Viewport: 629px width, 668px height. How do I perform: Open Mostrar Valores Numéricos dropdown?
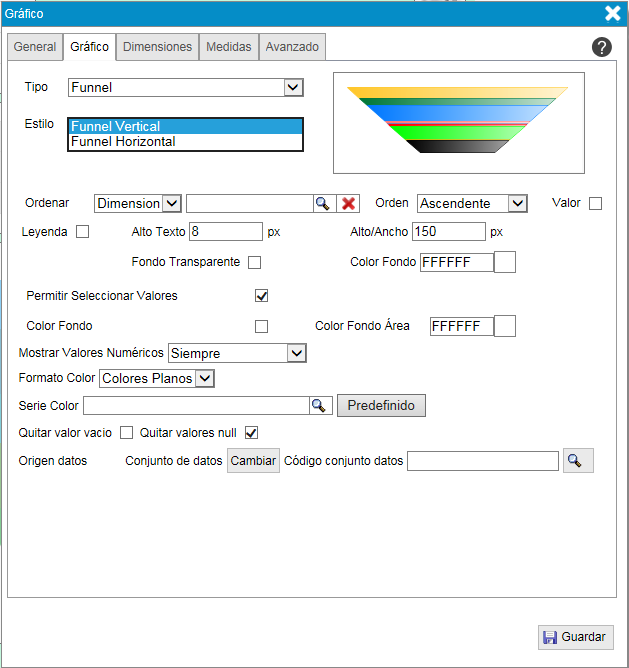click(x=237, y=353)
